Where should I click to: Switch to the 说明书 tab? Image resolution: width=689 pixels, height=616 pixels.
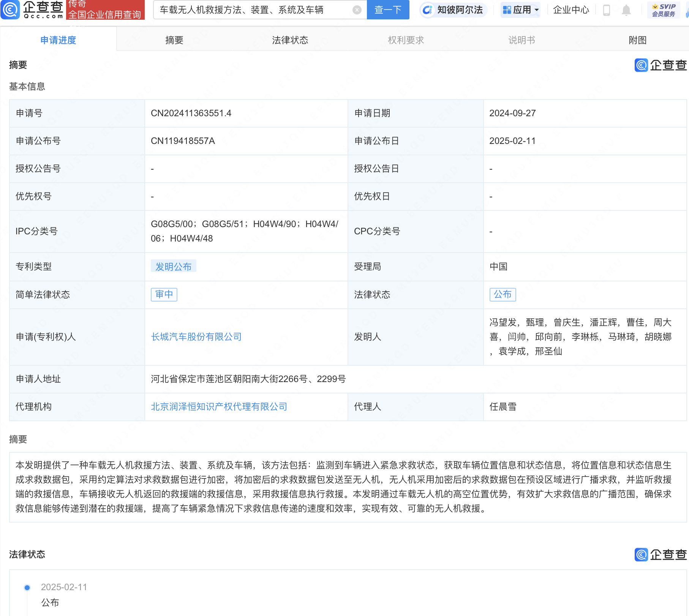pyautogui.click(x=521, y=40)
